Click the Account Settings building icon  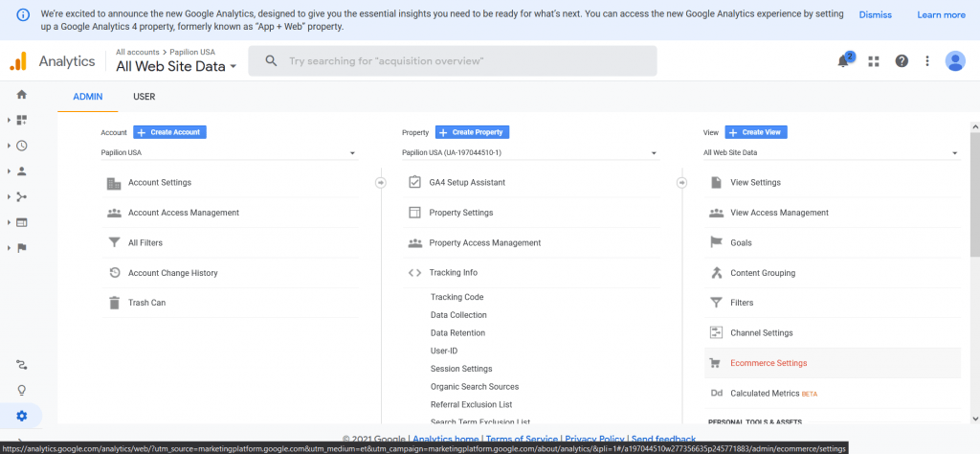click(114, 183)
